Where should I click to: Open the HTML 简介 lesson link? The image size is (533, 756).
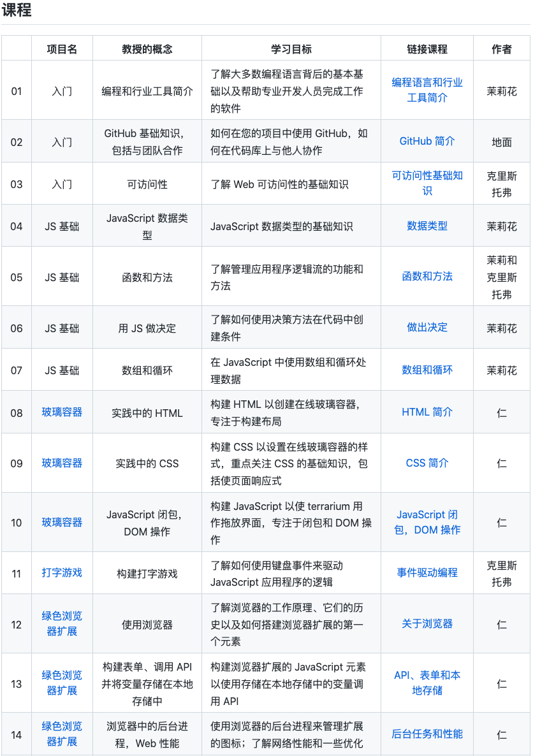pos(427,412)
